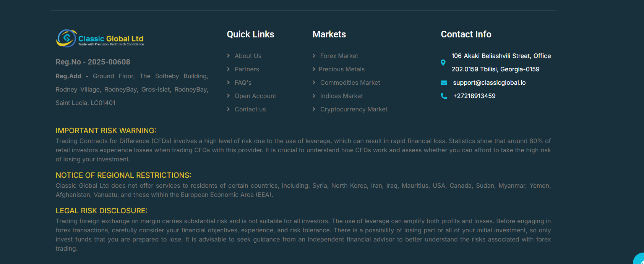This screenshot has height=264, width=644.
Task: Click the Classic Global Ltd logo
Action: [x=100, y=39]
